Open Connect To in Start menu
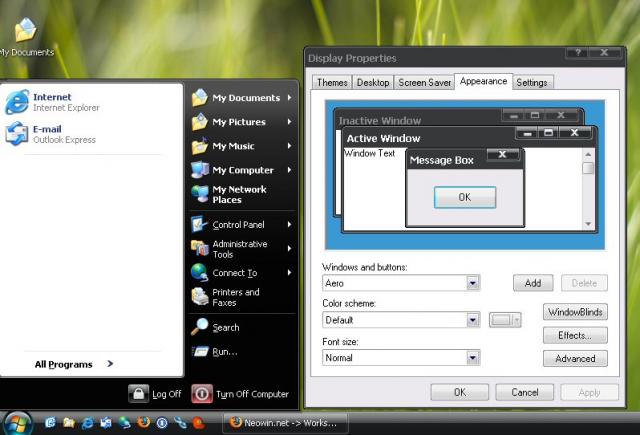The height and width of the screenshot is (435, 640). point(242,273)
